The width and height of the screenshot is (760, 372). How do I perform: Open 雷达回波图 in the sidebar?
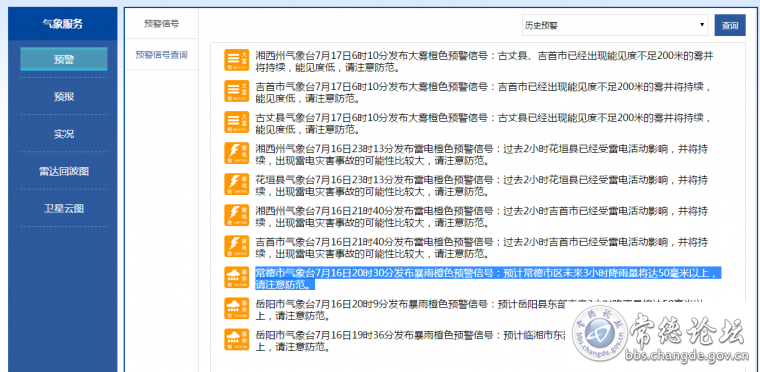(64, 171)
